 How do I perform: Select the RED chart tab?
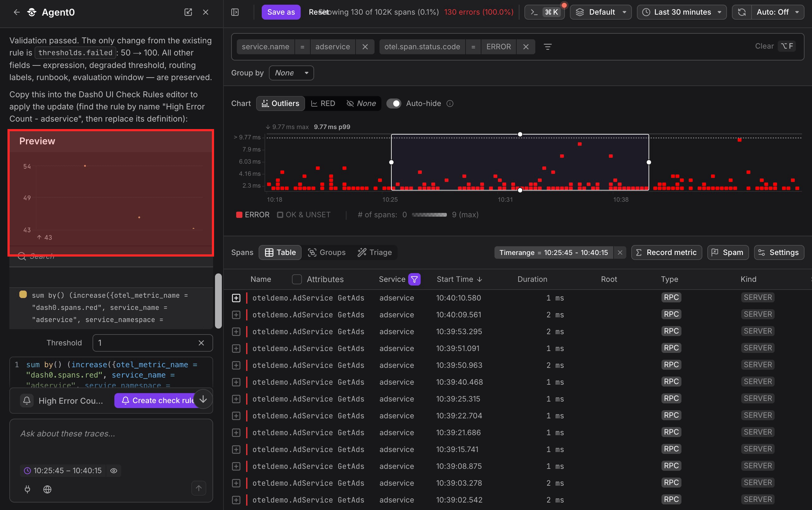click(x=323, y=103)
